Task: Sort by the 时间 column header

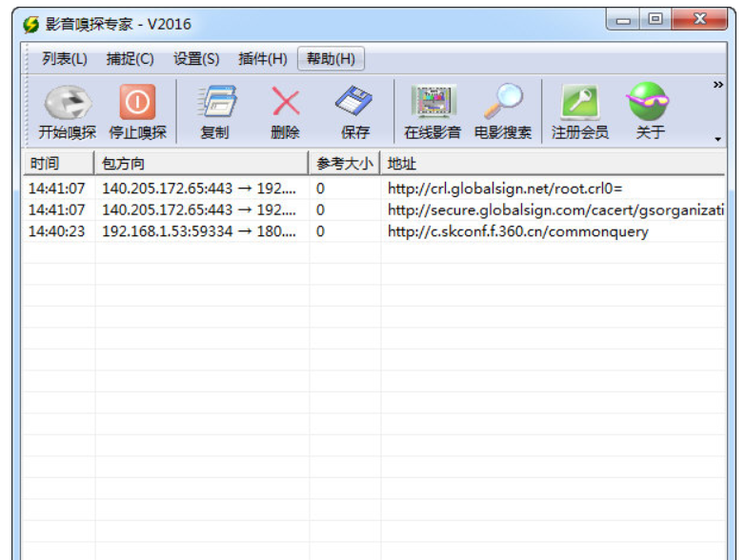Action: [x=57, y=163]
